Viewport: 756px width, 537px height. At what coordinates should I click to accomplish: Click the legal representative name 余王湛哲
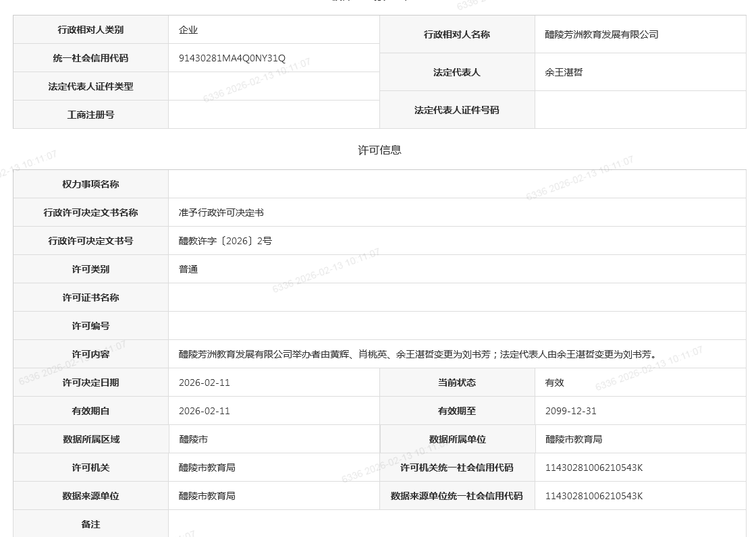(x=564, y=72)
